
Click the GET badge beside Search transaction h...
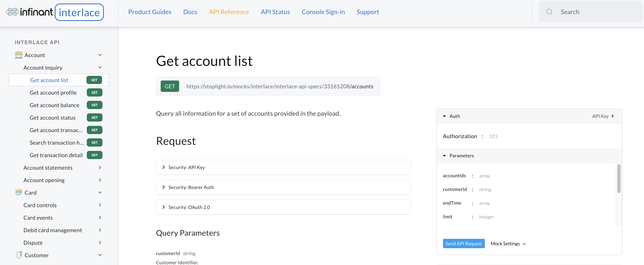pos(94,142)
